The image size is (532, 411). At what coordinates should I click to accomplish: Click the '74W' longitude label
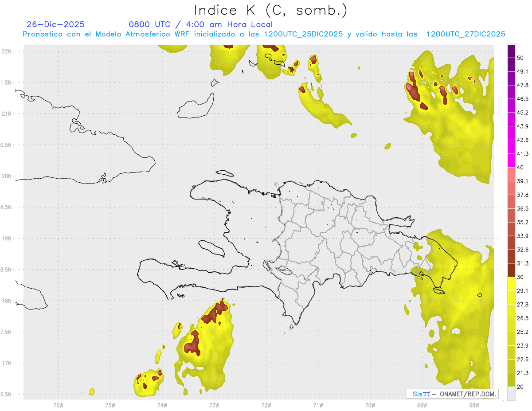click(162, 405)
